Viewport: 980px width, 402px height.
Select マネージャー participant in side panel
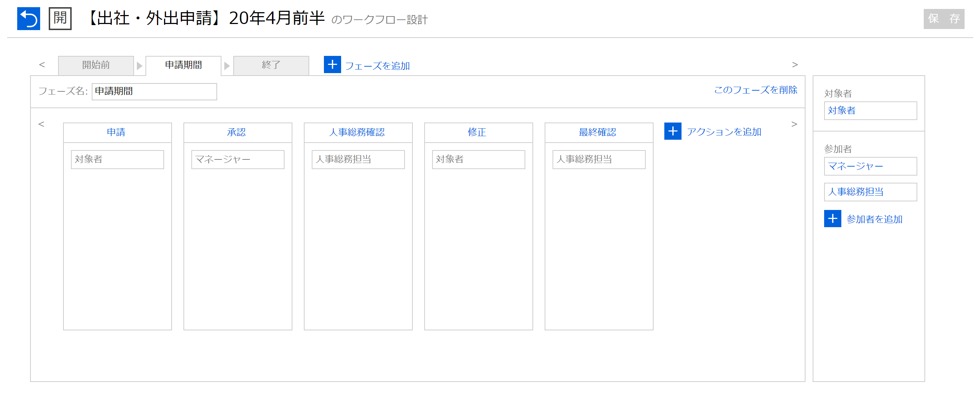[x=870, y=166]
